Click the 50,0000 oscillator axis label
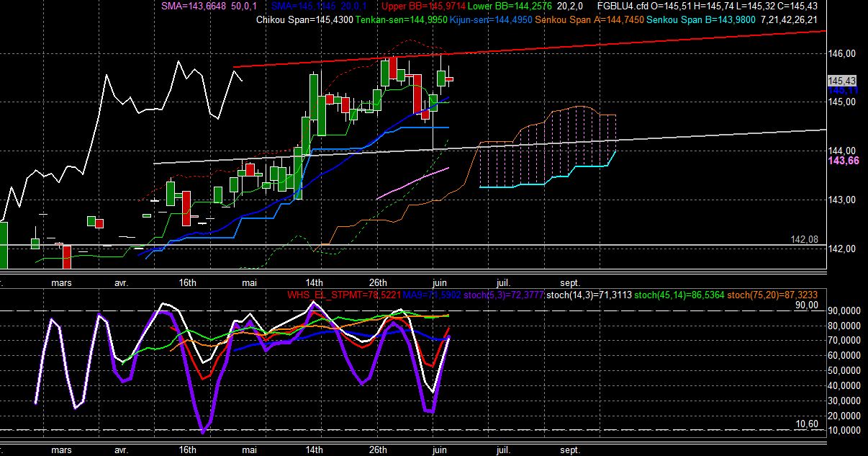868x456 pixels. pyautogui.click(x=845, y=370)
